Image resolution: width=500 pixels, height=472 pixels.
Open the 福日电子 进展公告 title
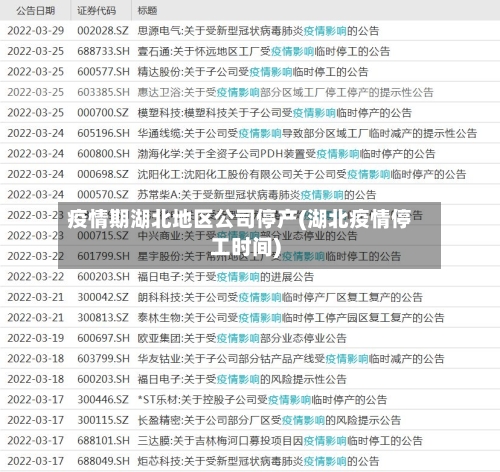[226, 277]
